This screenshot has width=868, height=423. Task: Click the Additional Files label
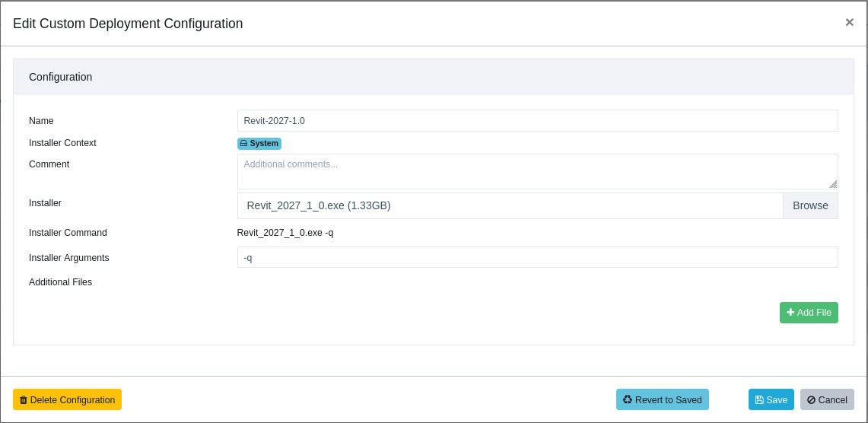click(x=60, y=281)
